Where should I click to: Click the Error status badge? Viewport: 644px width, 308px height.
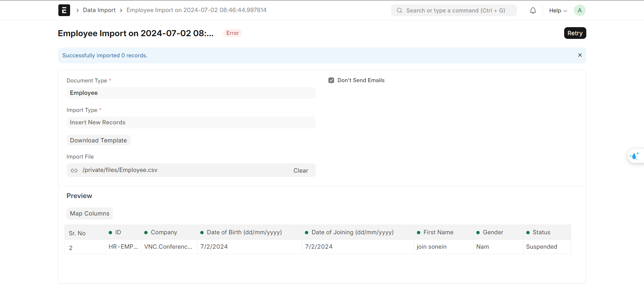tap(232, 33)
